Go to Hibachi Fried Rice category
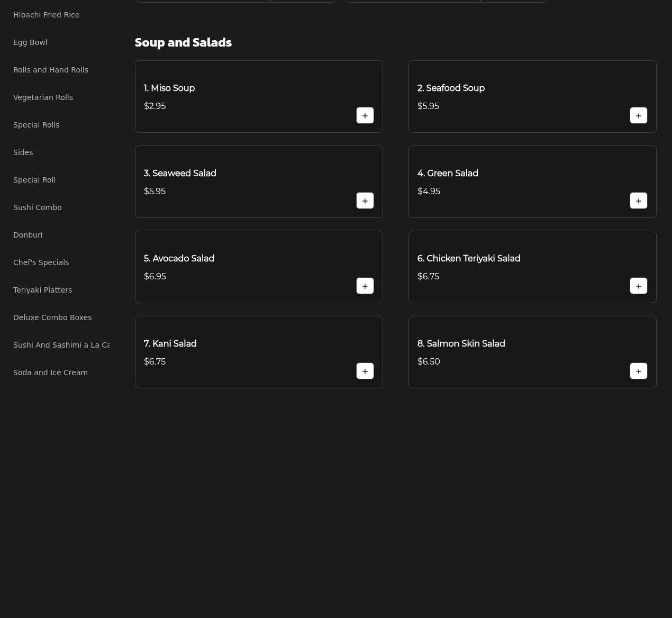The image size is (672, 618). coord(46,15)
